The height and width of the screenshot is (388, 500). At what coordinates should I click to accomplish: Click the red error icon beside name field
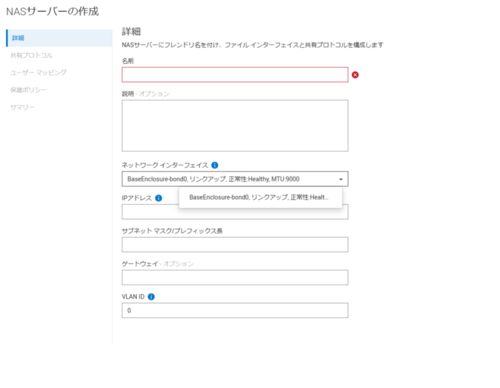[355, 75]
